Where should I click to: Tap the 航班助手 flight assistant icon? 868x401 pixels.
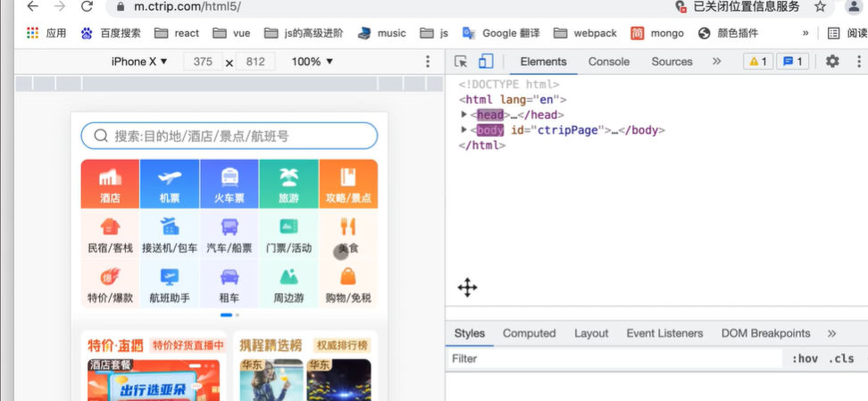170,284
